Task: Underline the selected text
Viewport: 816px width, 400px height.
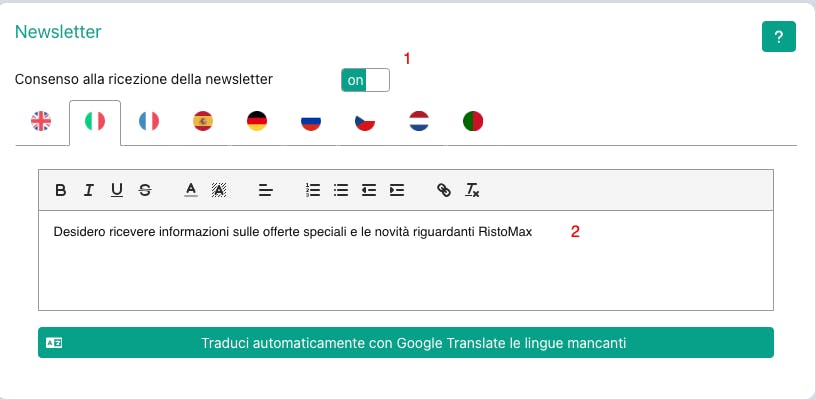Action: 117,190
